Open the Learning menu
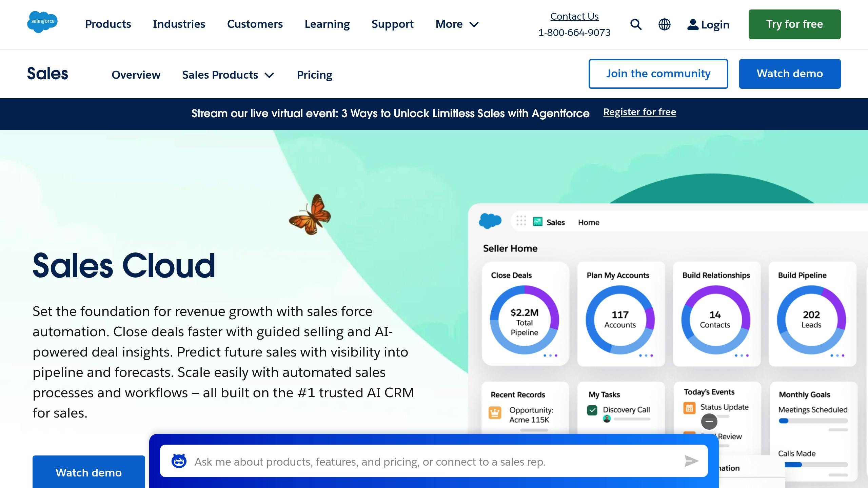The width and height of the screenshot is (868, 488). [327, 24]
